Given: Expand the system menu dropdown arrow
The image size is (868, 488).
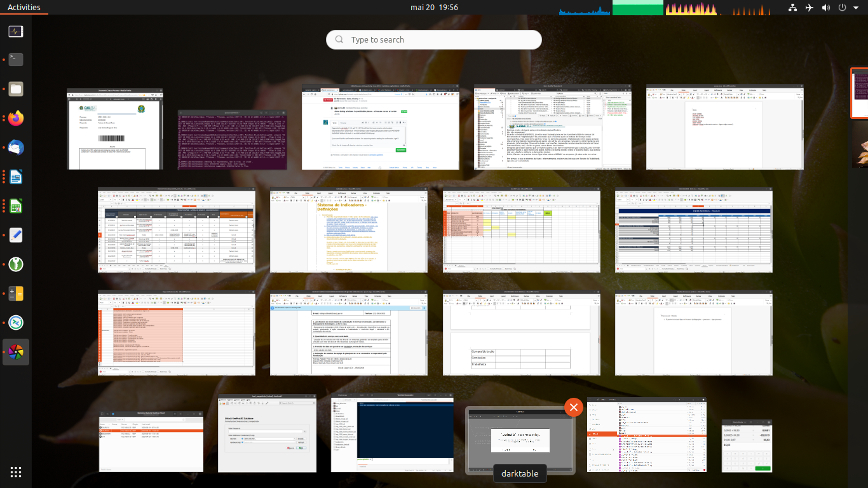Looking at the screenshot, I should tap(856, 8).
